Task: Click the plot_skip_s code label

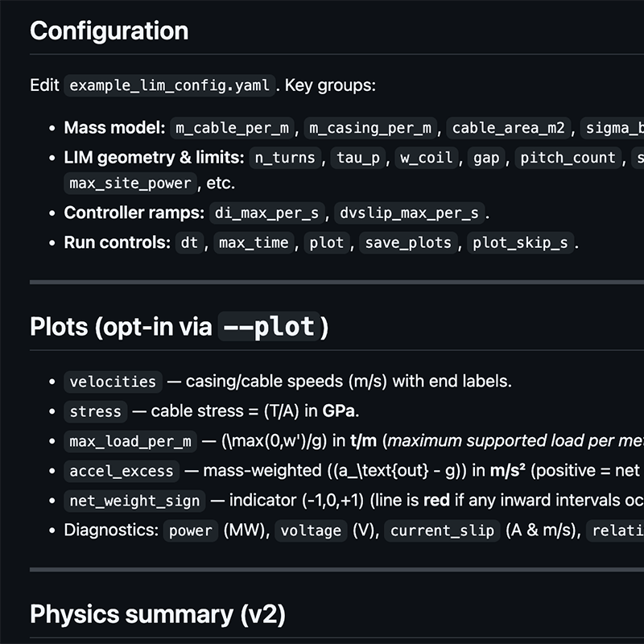Action: pyautogui.click(x=522, y=243)
